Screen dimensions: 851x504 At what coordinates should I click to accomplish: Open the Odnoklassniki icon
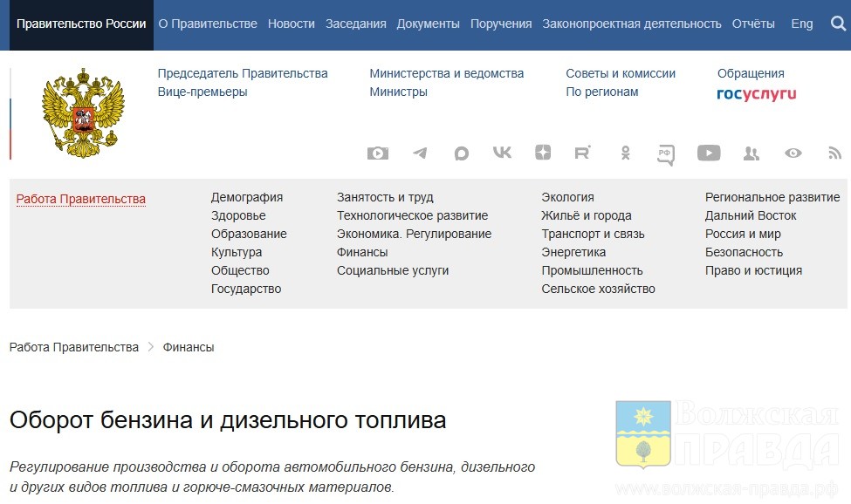[x=625, y=153]
